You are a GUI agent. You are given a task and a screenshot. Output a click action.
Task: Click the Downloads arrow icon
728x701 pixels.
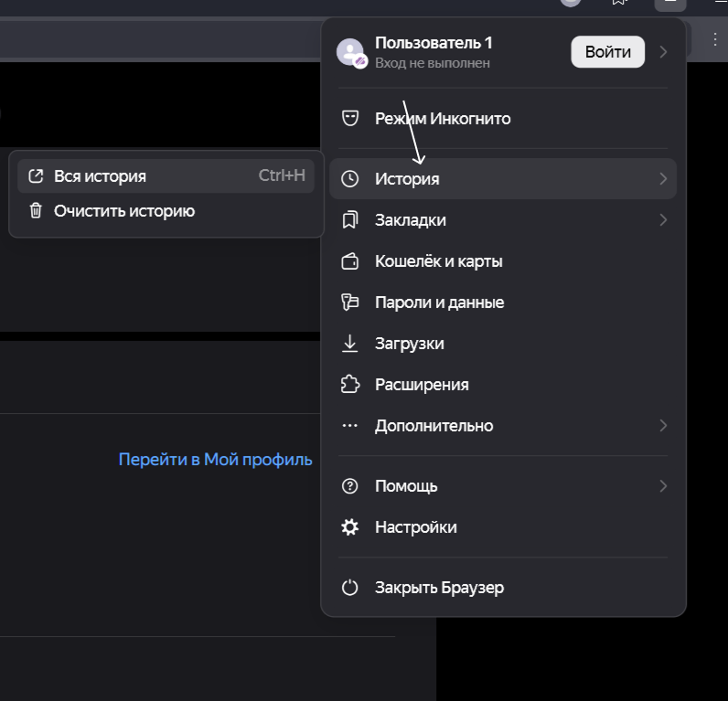[349, 344]
